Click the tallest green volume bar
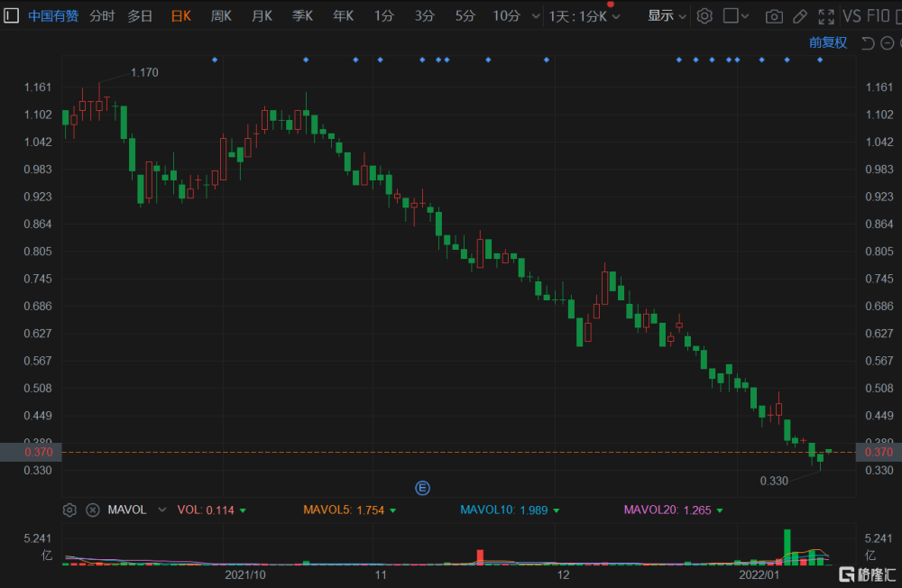Viewport: 902px width, 588px height. coord(787,547)
